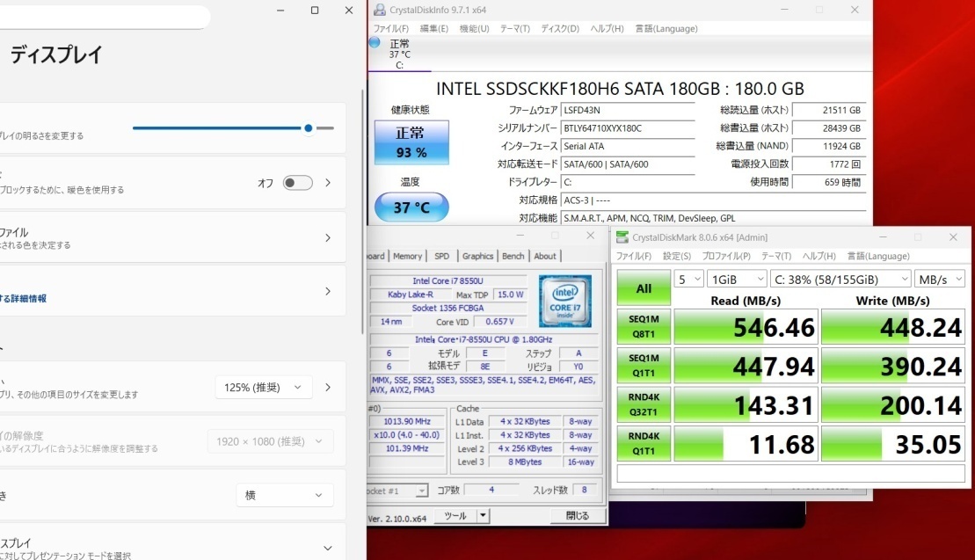Image resolution: width=975 pixels, height=560 pixels.
Task: Open the test count dropdown showing 5
Action: point(688,279)
